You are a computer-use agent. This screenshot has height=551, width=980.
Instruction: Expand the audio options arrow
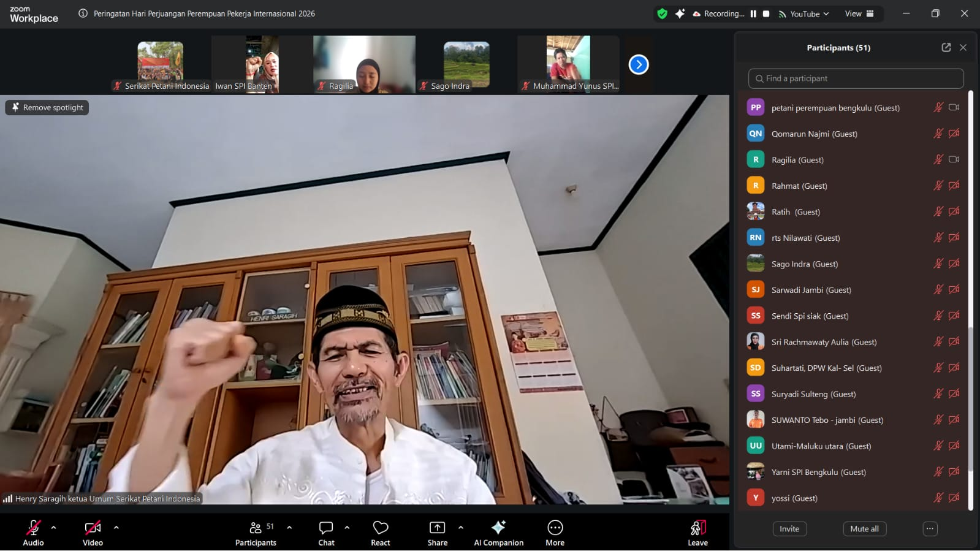pyautogui.click(x=53, y=527)
